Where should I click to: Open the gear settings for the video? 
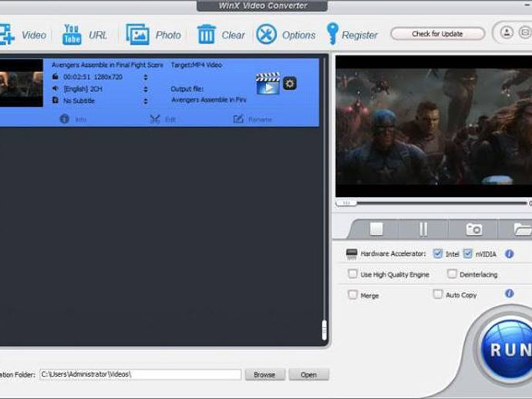(290, 83)
